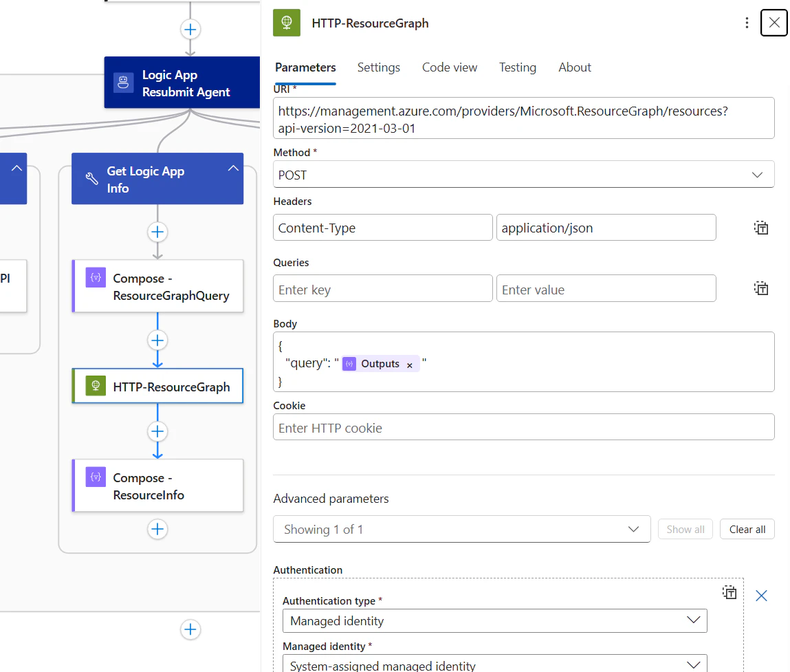The image size is (790, 672).
Task: Open the Method dropdown showing POST
Action: coord(523,175)
